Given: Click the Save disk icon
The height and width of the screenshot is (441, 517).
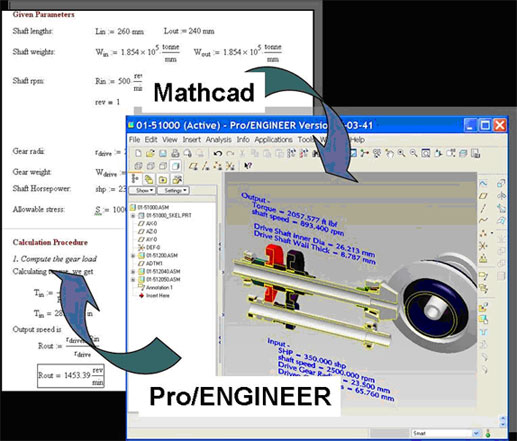Looking at the screenshot, I should [x=163, y=153].
